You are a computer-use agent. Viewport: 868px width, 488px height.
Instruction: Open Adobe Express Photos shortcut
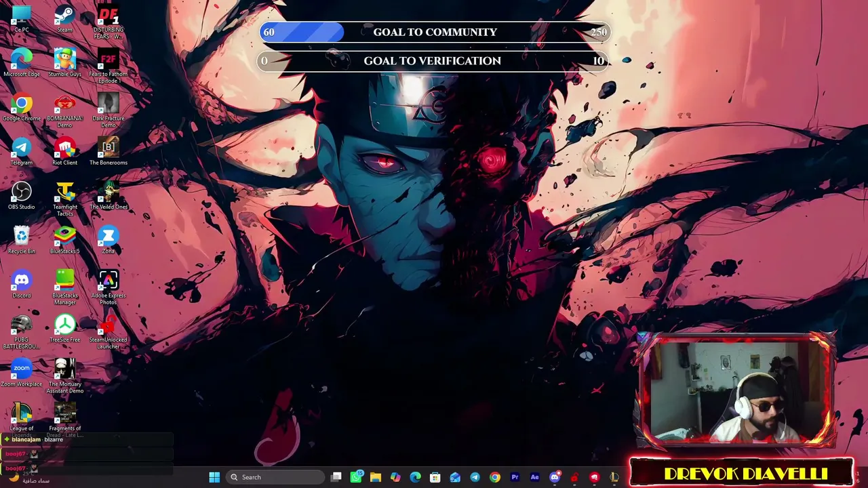[x=108, y=288]
